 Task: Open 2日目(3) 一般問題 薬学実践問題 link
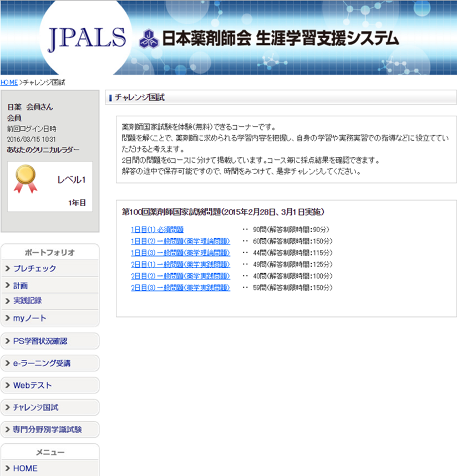coord(180,288)
